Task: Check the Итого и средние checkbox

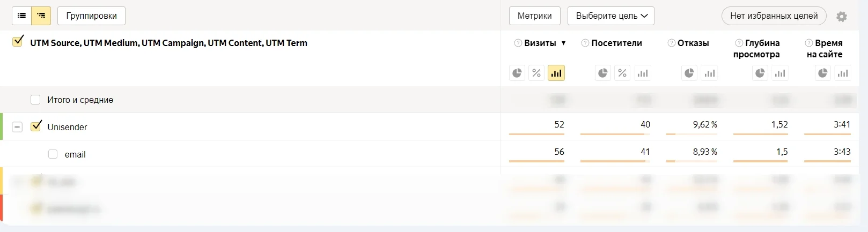Action: pyautogui.click(x=35, y=100)
